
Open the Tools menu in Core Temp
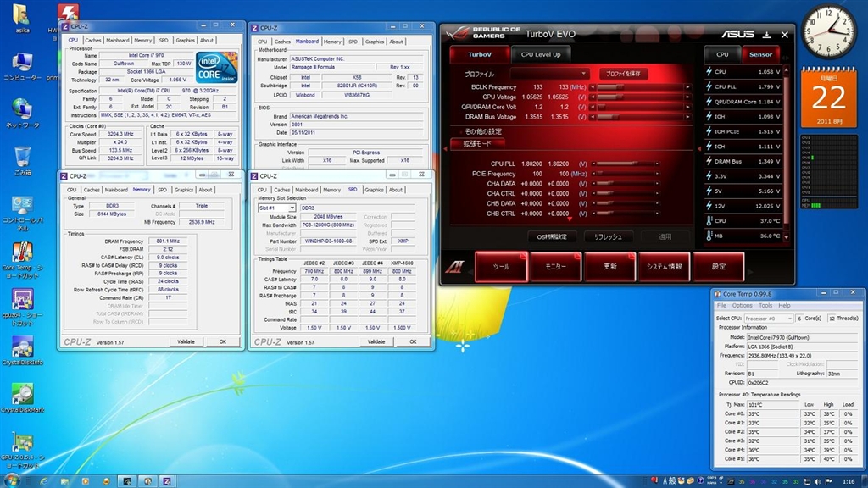click(765, 305)
